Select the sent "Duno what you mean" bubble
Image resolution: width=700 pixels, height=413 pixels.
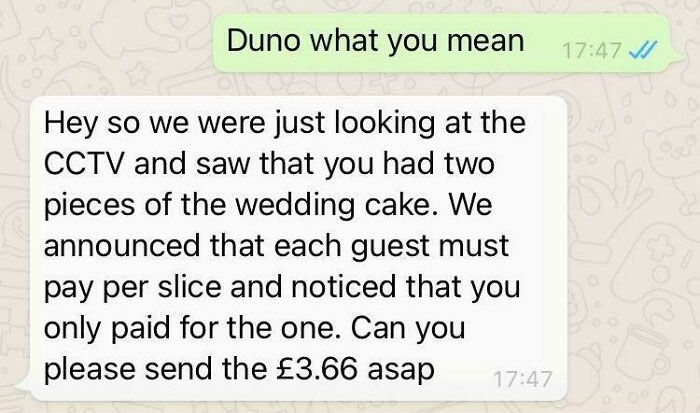[x=441, y=43]
